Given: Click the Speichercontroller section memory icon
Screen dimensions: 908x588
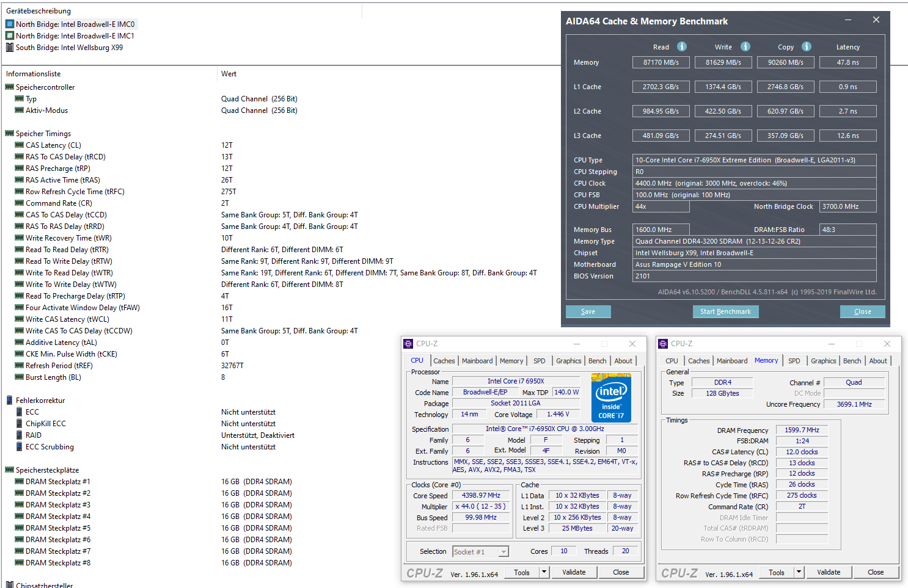Looking at the screenshot, I should click(10, 87).
